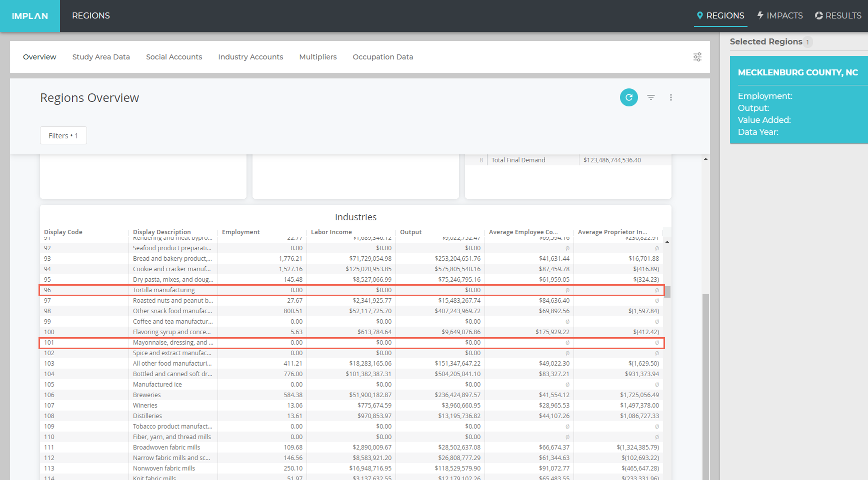Click the Bread and bakery product cell
The width and height of the screenshot is (868, 480).
(172, 259)
